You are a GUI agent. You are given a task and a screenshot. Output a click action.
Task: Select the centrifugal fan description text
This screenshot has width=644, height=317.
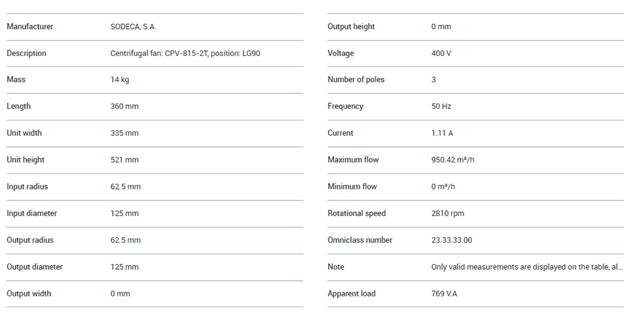tap(185, 53)
